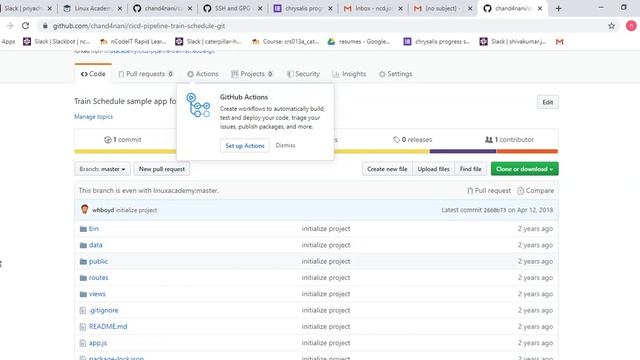640x360 pixels.
Task: Click the bin folder icon
Action: [83, 229]
